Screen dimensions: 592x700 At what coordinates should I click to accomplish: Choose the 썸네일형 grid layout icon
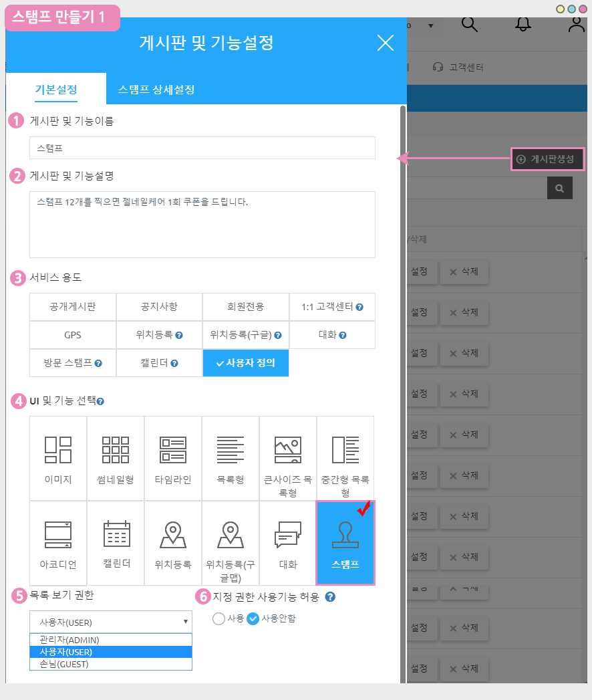(116, 458)
